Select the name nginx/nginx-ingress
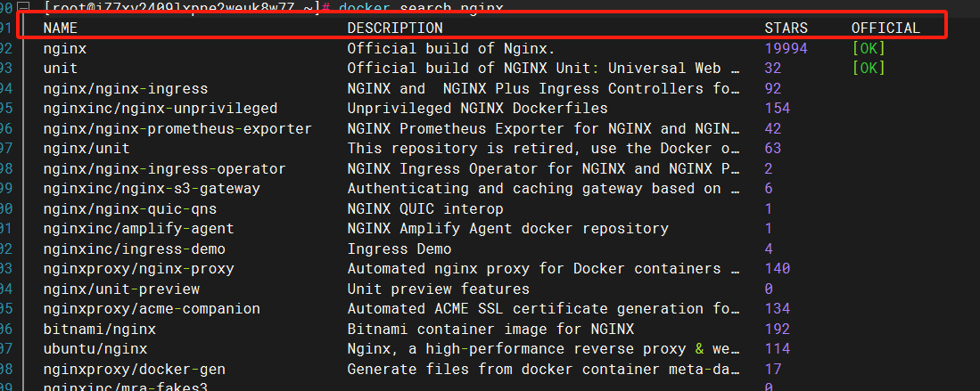 click(x=126, y=89)
